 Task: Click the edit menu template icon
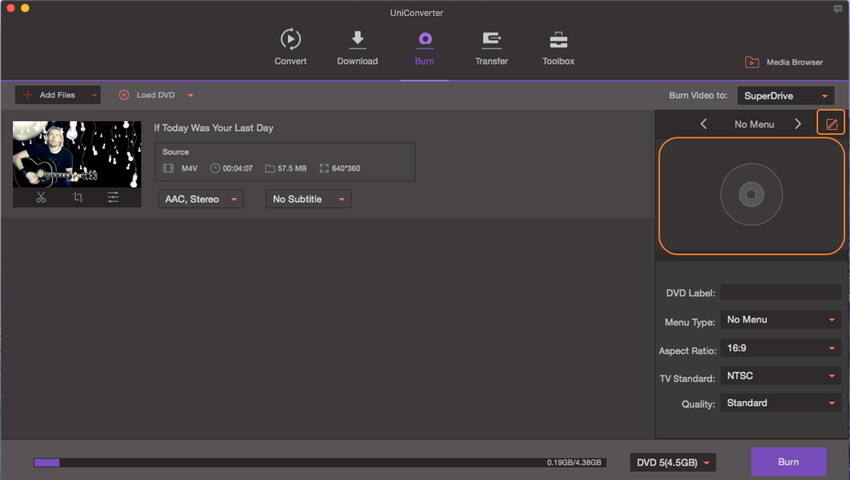coord(831,124)
